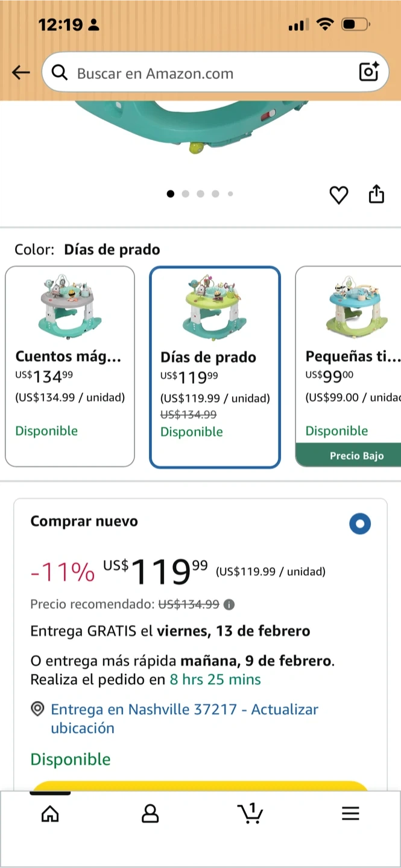The image size is (401, 868).
Task: Open the hamburger menu icon
Action: click(350, 814)
